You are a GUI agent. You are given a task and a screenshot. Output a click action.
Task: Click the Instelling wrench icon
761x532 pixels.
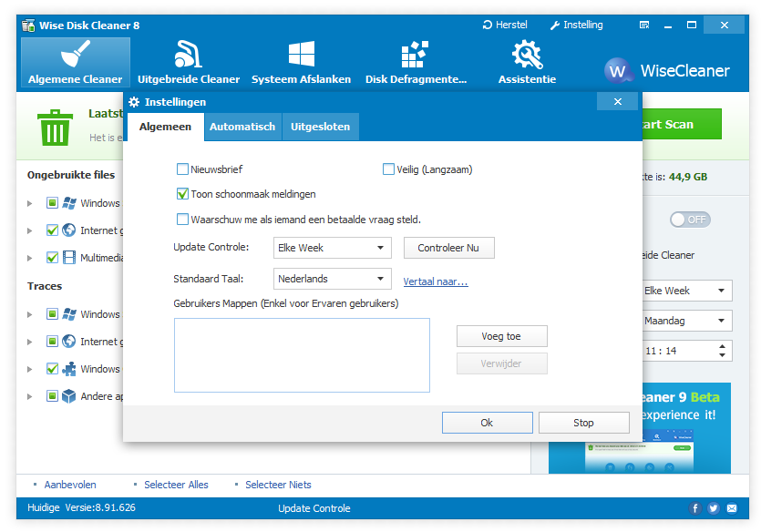[555, 26]
